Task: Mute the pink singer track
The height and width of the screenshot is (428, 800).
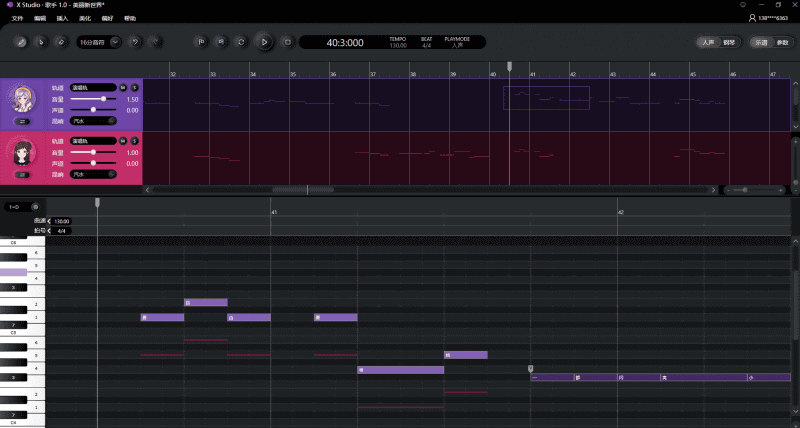Action: 123,141
